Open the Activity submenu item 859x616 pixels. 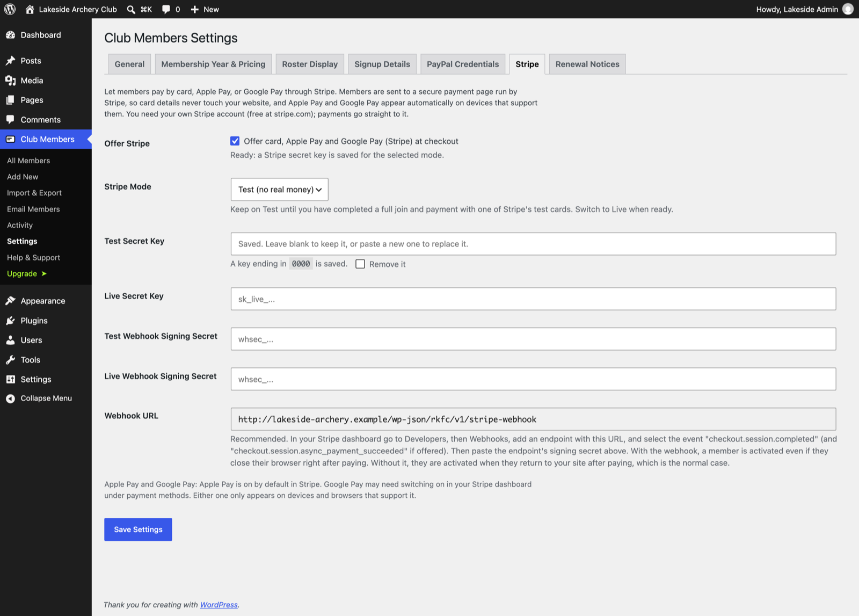20,225
